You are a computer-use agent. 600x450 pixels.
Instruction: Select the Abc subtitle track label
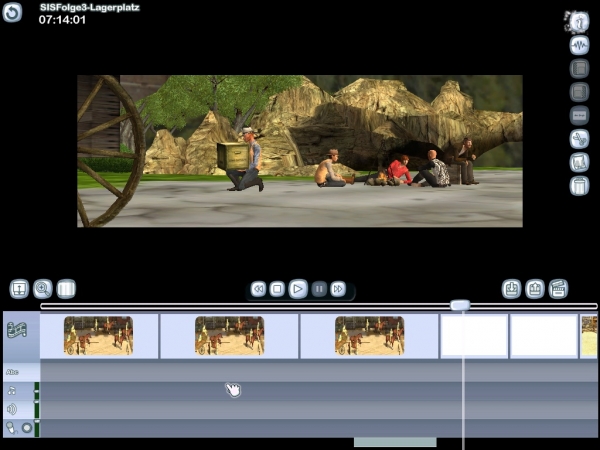tap(12, 372)
